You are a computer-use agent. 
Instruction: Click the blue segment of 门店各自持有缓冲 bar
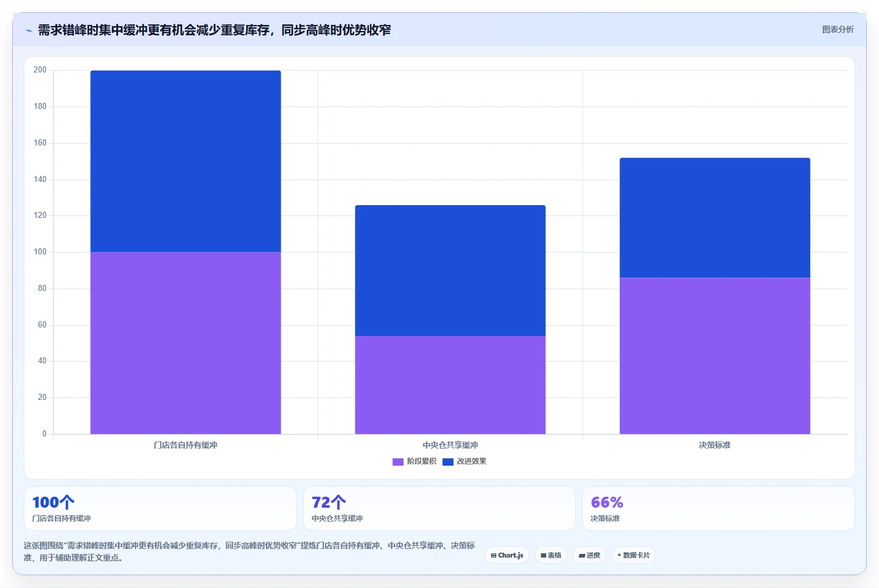[x=186, y=161]
